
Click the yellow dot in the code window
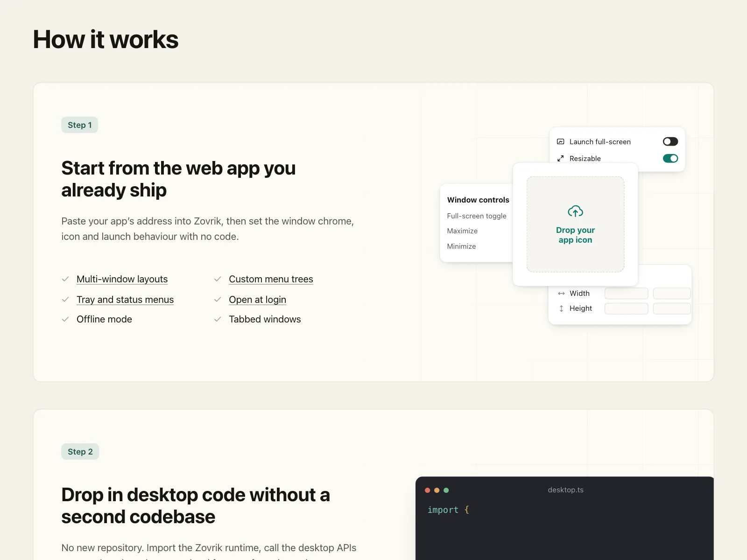[437, 490]
